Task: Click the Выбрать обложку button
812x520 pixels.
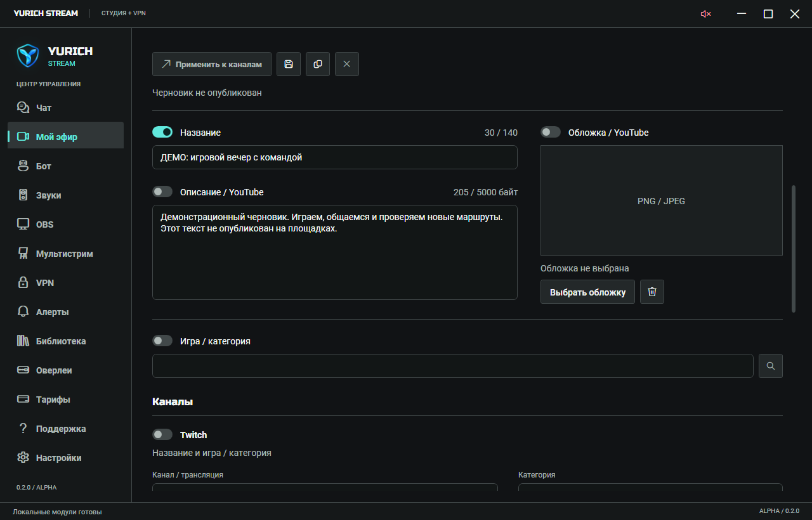Action: tap(587, 292)
